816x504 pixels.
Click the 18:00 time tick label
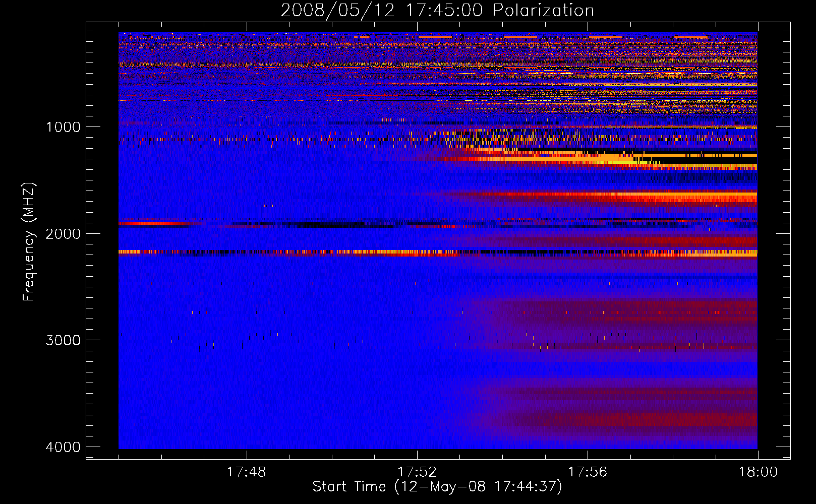click(x=758, y=472)
